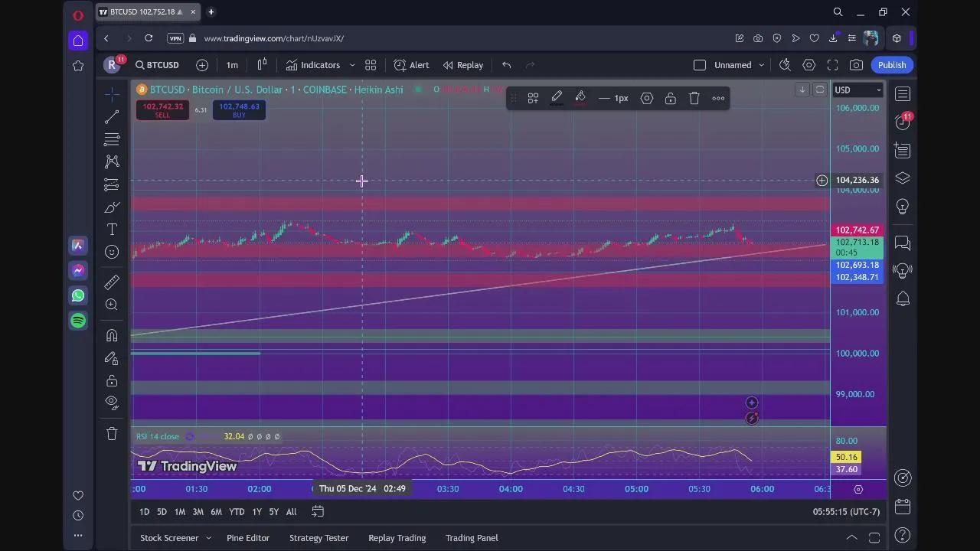Start bar Replay mode
The image size is (980, 551).
pos(463,65)
